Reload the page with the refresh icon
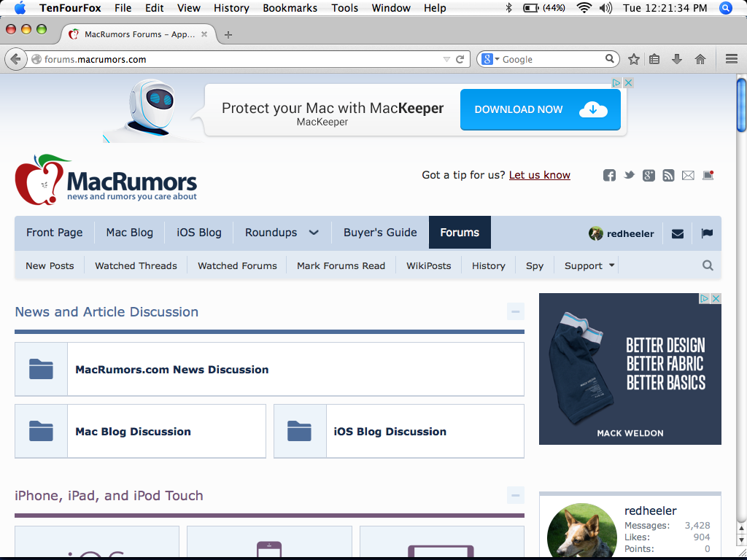747x560 pixels. click(460, 60)
